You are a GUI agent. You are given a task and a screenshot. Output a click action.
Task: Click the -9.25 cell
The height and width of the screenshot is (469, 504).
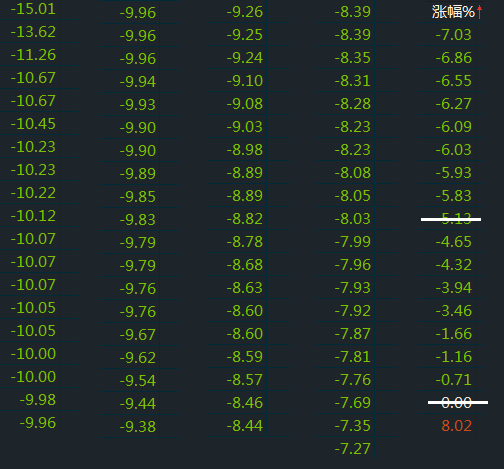pos(245,35)
